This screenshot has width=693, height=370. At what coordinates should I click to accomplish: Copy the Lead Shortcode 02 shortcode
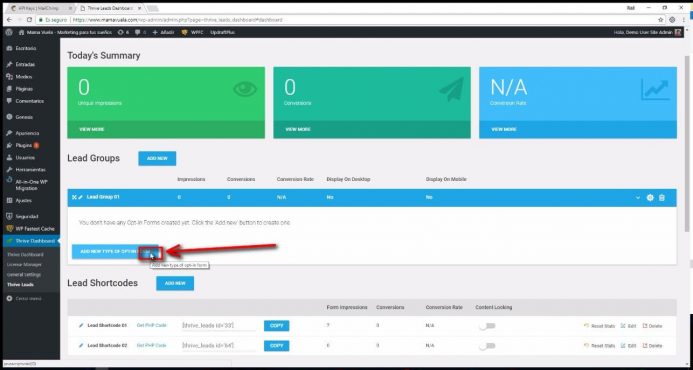tap(277, 346)
